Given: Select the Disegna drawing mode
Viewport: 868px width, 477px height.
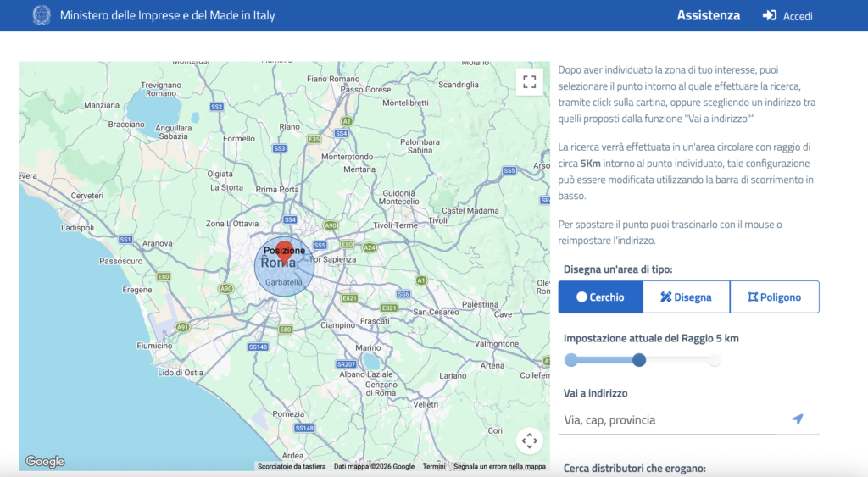Looking at the screenshot, I should tap(686, 297).
